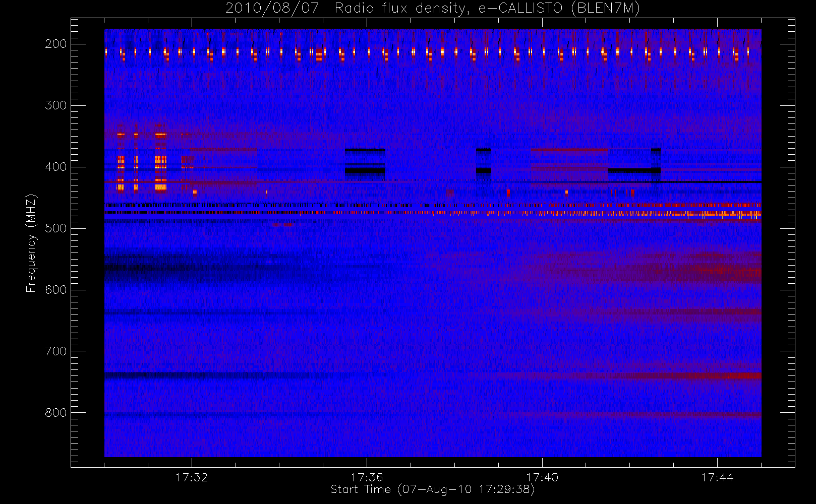Click the 17:44 time tick label
This screenshot has width=816, height=504.
coord(717,477)
